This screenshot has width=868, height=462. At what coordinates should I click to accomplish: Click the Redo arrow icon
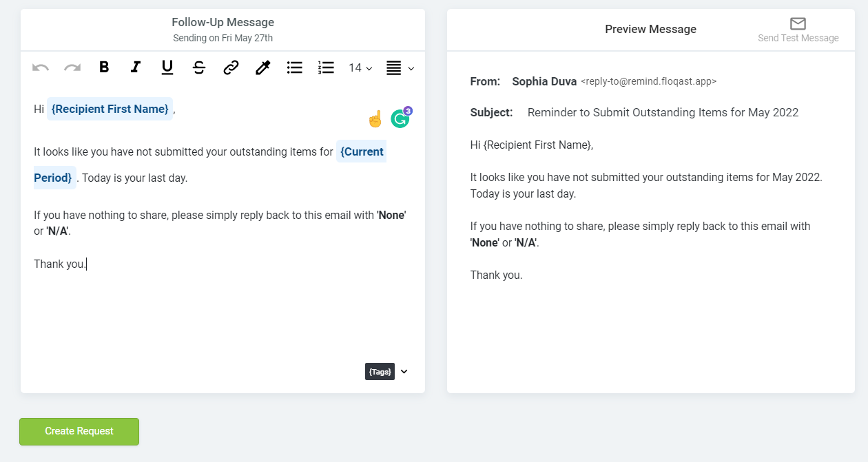pyautogui.click(x=72, y=67)
